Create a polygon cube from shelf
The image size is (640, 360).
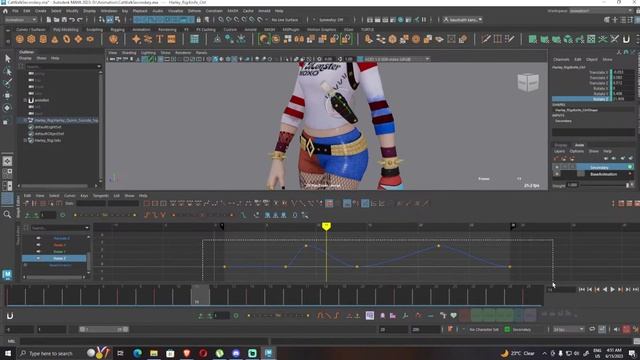[x=31, y=39]
